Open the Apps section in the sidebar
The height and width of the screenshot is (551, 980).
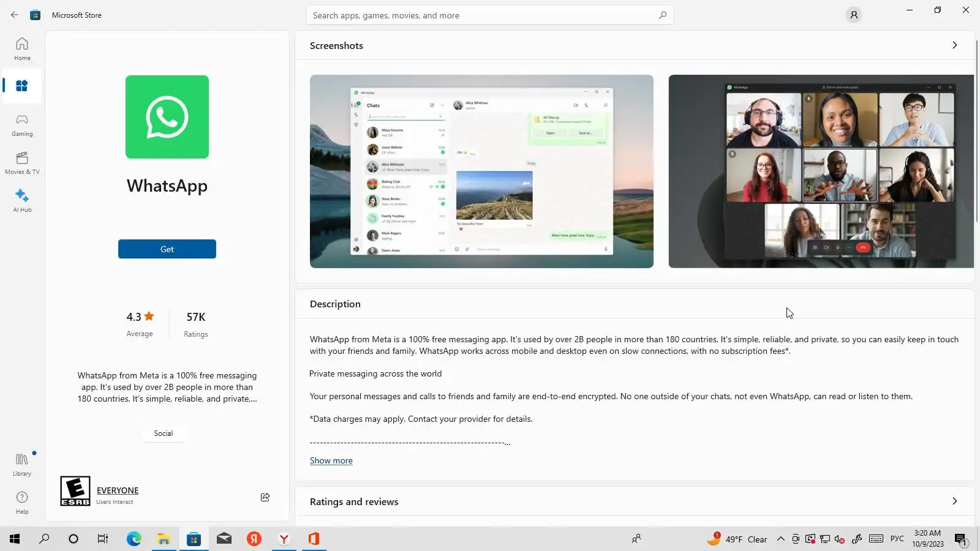(x=22, y=86)
